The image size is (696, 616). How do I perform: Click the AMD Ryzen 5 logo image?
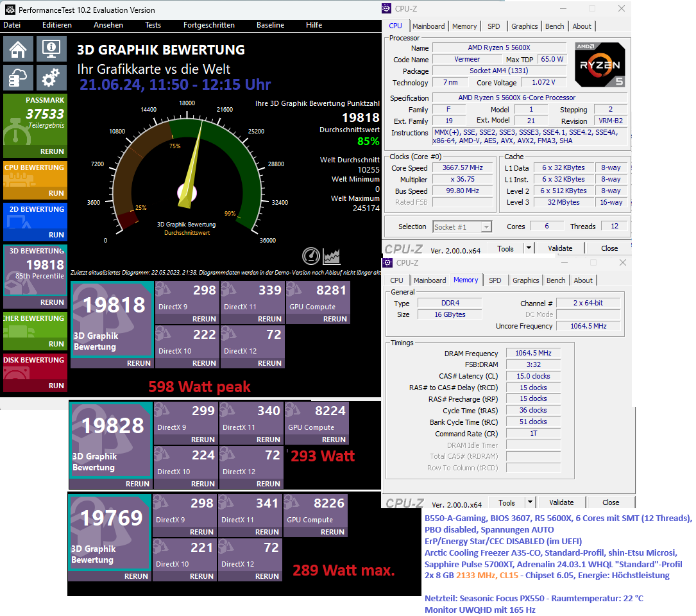pyautogui.click(x=600, y=65)
